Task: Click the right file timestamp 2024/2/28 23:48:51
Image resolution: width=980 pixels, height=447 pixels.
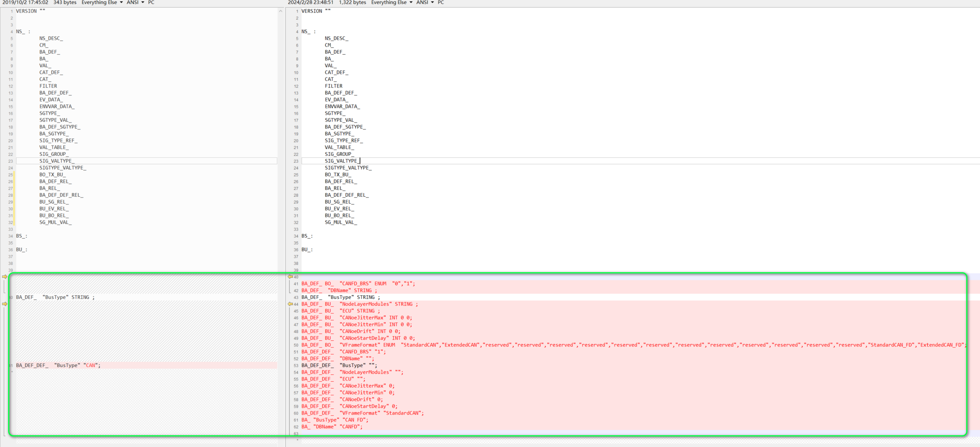Action: (x=311, y=2)
